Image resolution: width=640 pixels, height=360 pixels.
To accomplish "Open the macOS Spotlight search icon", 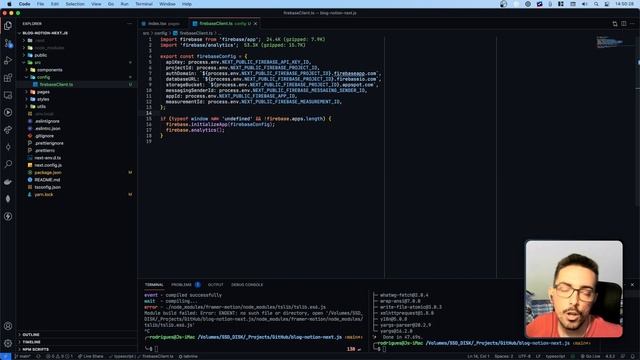I will tap(596, 4).
